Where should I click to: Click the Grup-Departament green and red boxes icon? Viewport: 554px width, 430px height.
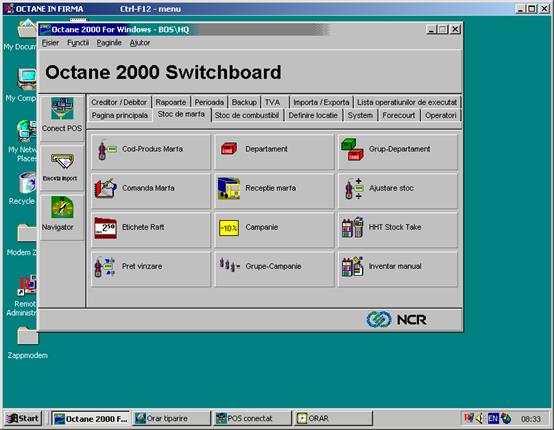pyautogui.click(x=352, y=149)
